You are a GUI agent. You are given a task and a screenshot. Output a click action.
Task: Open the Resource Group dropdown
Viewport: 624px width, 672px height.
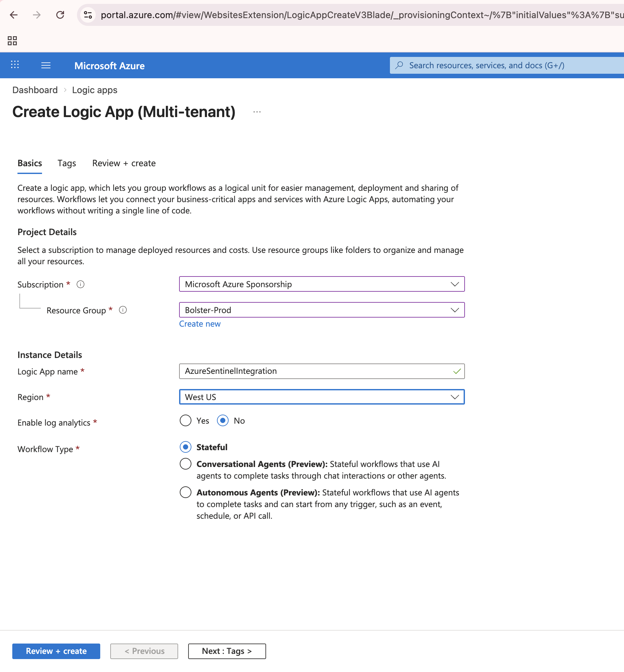coord(321,310)
